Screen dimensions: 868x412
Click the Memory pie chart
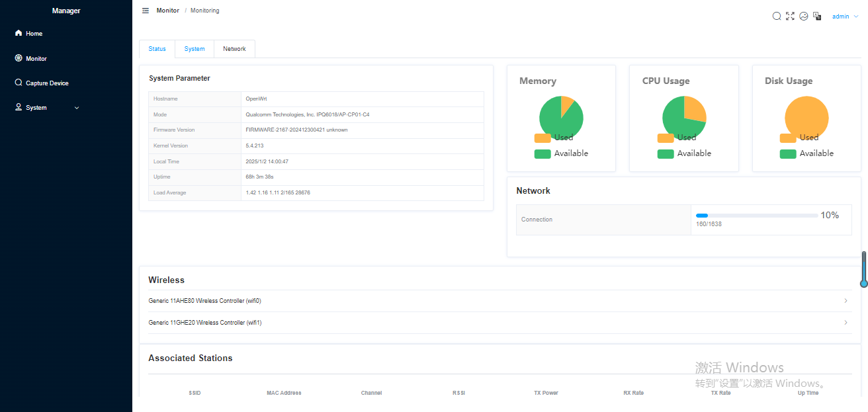[561, 117]
